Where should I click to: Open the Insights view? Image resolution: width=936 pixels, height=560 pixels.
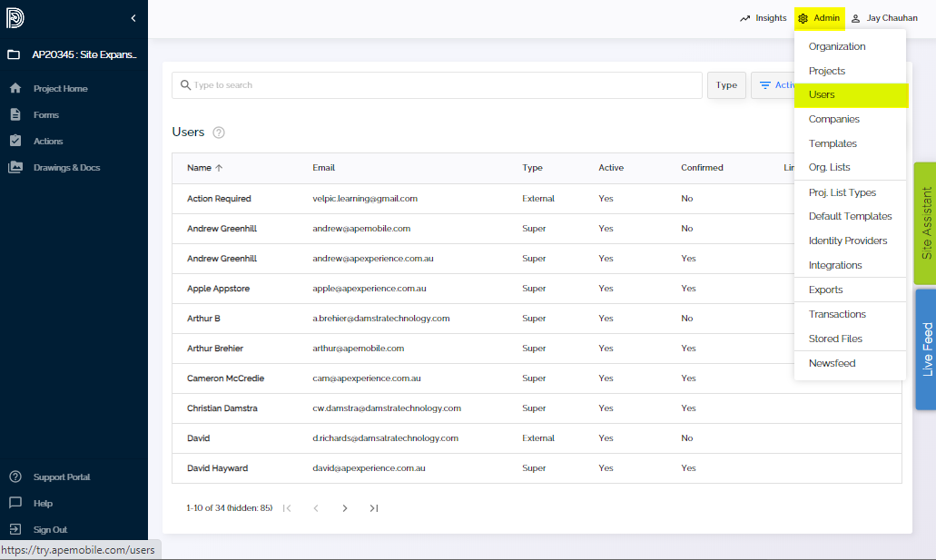(x=763, y=17)
